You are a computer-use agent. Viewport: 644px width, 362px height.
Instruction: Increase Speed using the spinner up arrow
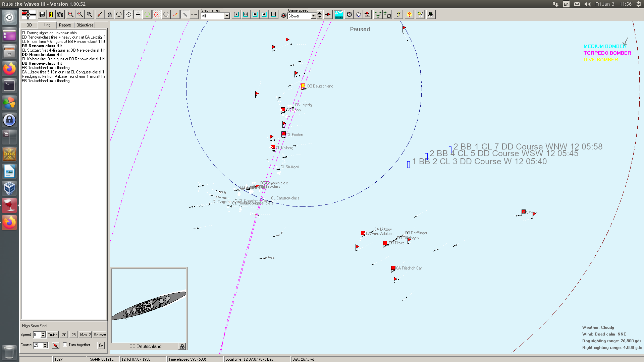43,334
